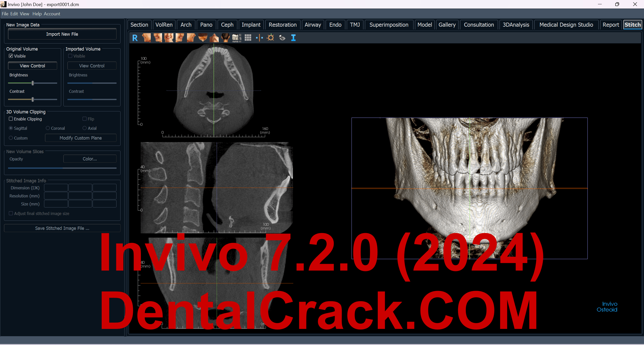The width and height of the screenshot is (644, 345).
Task: Uncheck the Original Volume Visible checkbox
Action: (x=11, y=56)
